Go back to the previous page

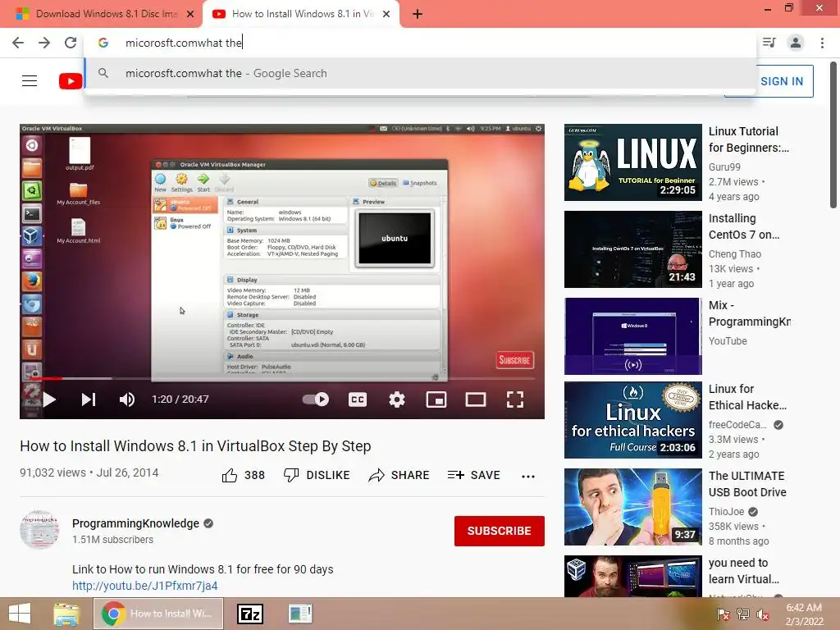(18, 43)
